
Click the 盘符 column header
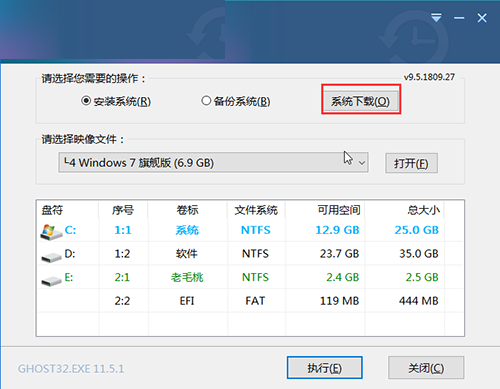(52, 210)
